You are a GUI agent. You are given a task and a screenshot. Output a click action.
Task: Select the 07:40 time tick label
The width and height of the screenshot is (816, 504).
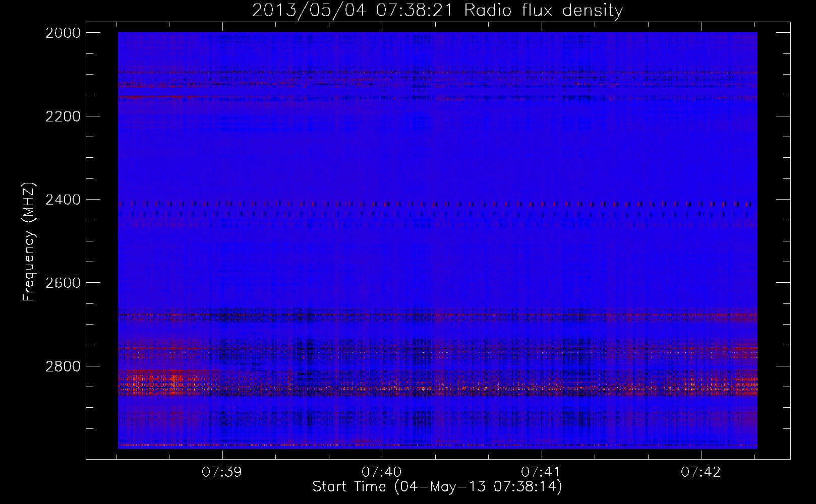point(382,472)
